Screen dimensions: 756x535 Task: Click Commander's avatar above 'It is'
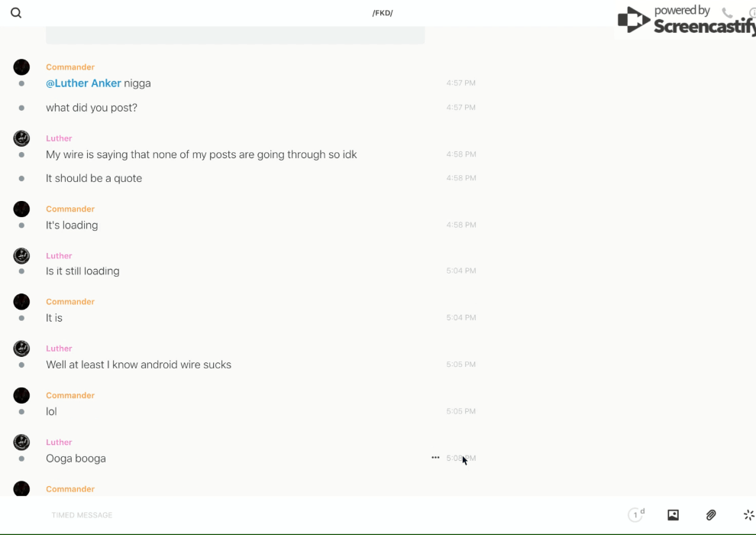(21, 302)
